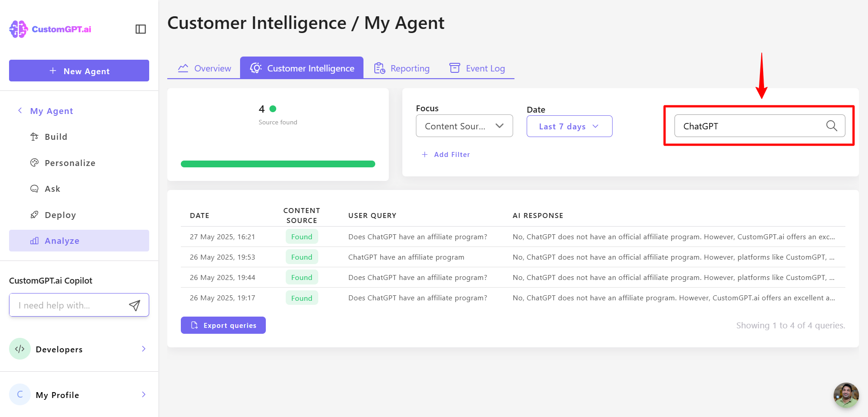Click the document icon on Export queries
868x417 pixels.
194,325
